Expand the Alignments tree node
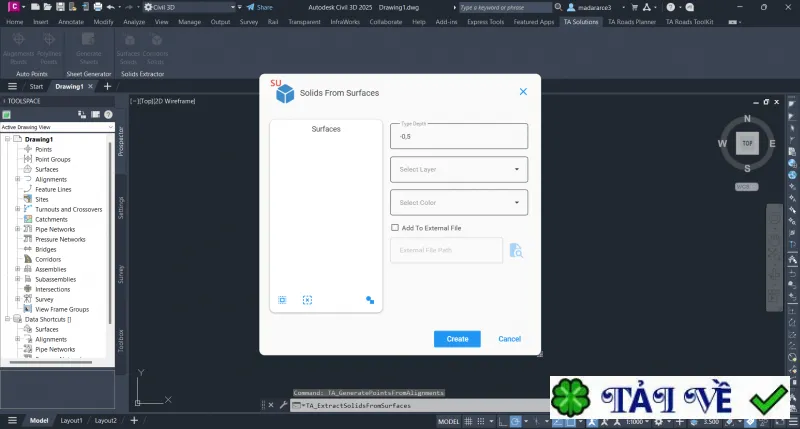The image size is (800, 429). pyautogui.click(x=18, y=179)
